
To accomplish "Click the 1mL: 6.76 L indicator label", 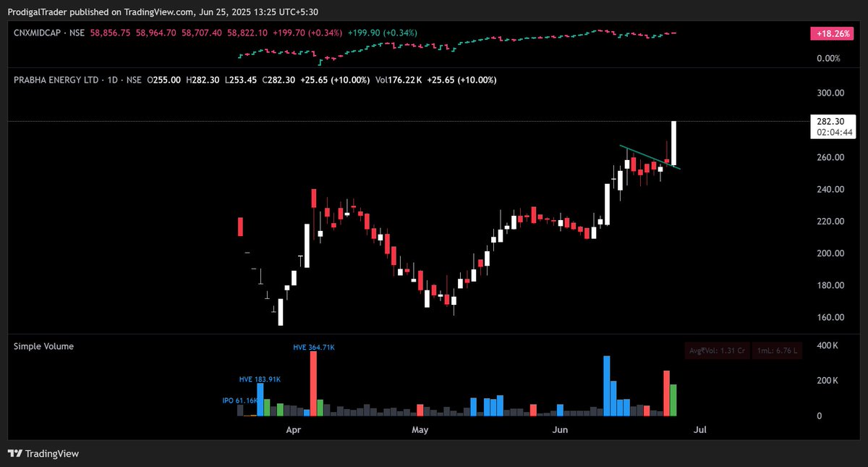I will (778, 350).
